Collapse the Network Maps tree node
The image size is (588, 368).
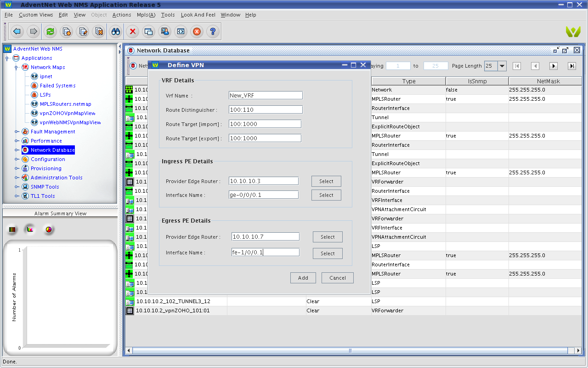pos(16,68)
